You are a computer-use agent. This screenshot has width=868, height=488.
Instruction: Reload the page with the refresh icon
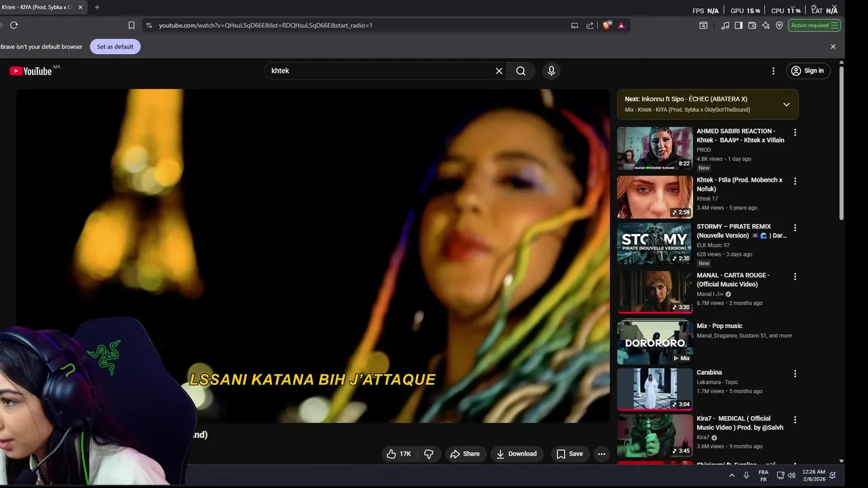[x=14, y=25]
